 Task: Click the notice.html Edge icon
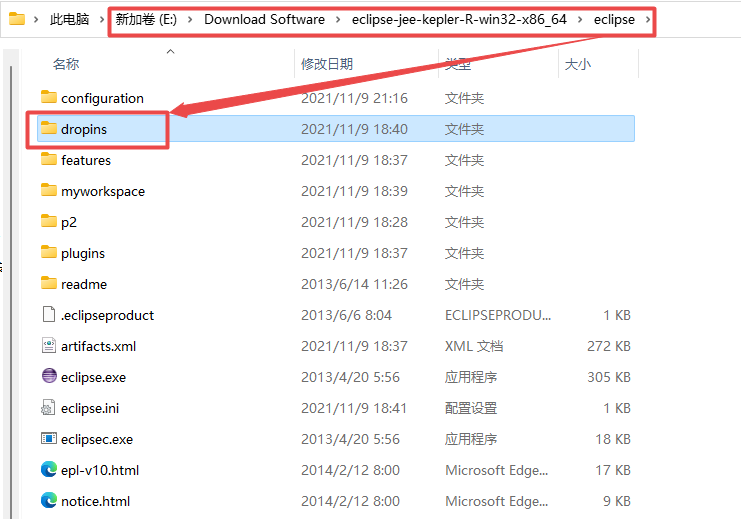[x=49, y=501]
